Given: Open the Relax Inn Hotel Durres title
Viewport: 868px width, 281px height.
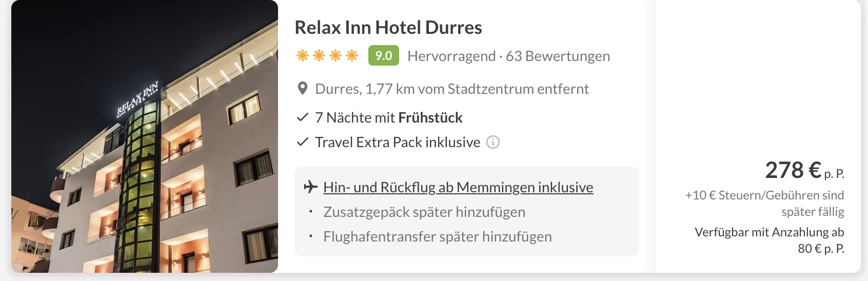Looking at the screenshot, I should (x=388, y=27).
